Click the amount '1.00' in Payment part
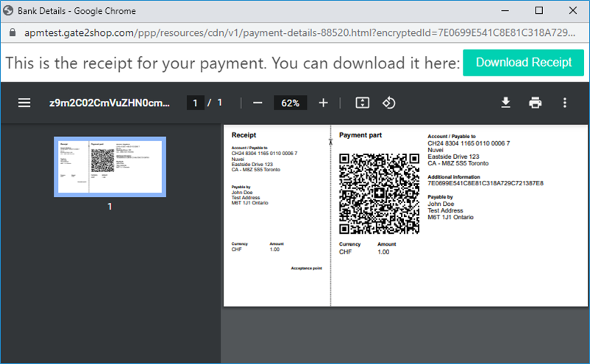This screenshot has width=590, height=364. point(383,252)
